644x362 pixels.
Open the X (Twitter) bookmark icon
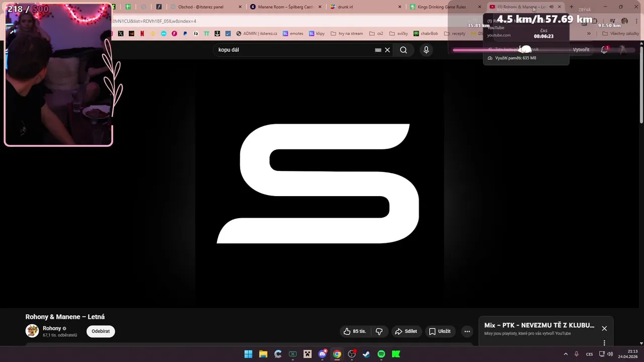tap(121, 34)
